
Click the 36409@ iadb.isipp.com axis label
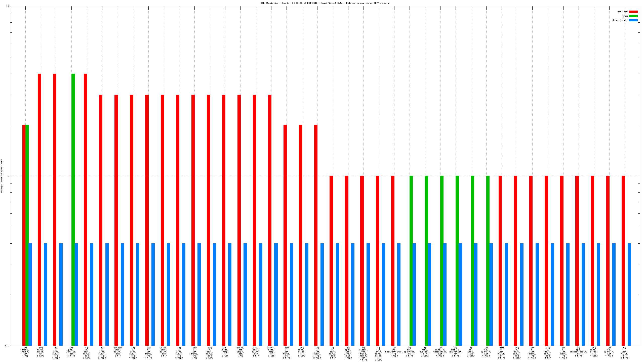pyautogui.click(x=117, y=352)
